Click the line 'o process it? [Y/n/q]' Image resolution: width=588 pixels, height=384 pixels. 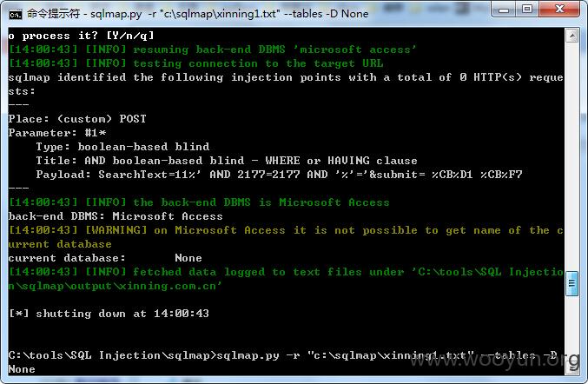pos(81,36)
